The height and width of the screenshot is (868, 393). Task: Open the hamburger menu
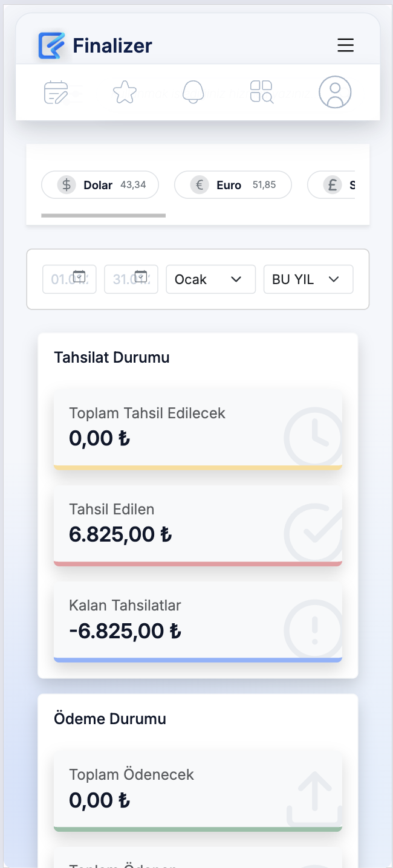tap(345, 45)
